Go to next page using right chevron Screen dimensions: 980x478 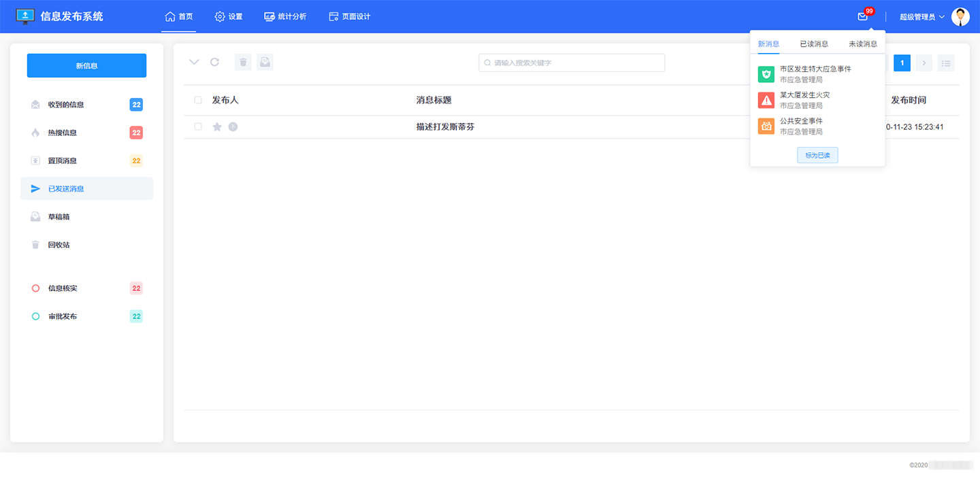tap(924, 63)
